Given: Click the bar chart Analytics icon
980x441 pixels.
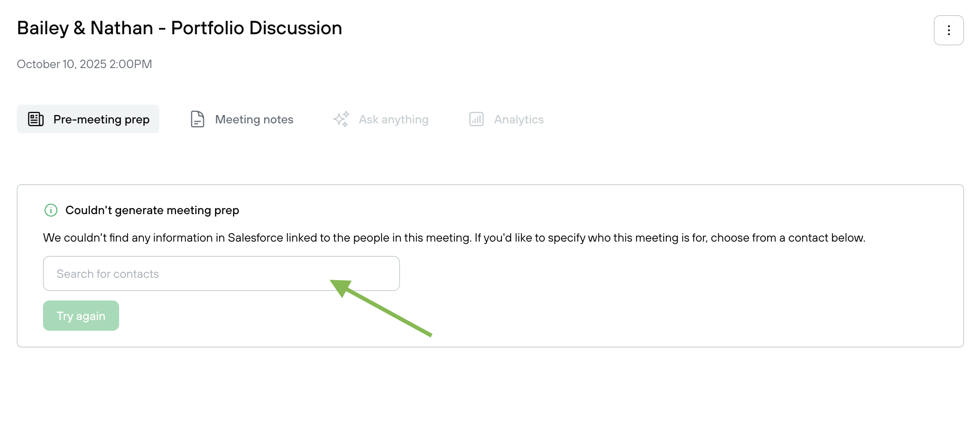Looking at the screenshot, I should pos(476,119).
